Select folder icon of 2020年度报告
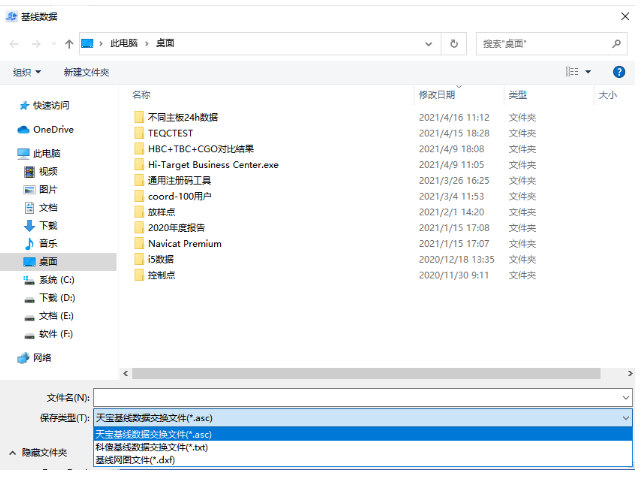 point(139,228)
